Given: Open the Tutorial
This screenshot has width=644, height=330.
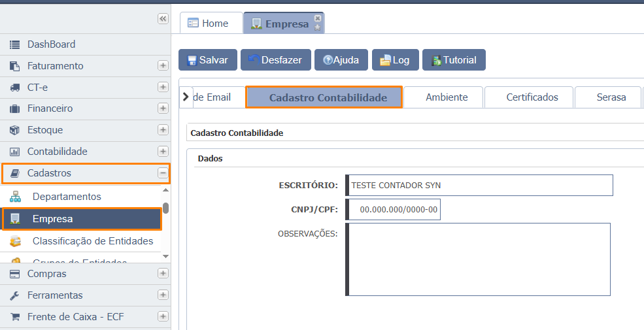Looking at the screenshot, I should point(453,60).
